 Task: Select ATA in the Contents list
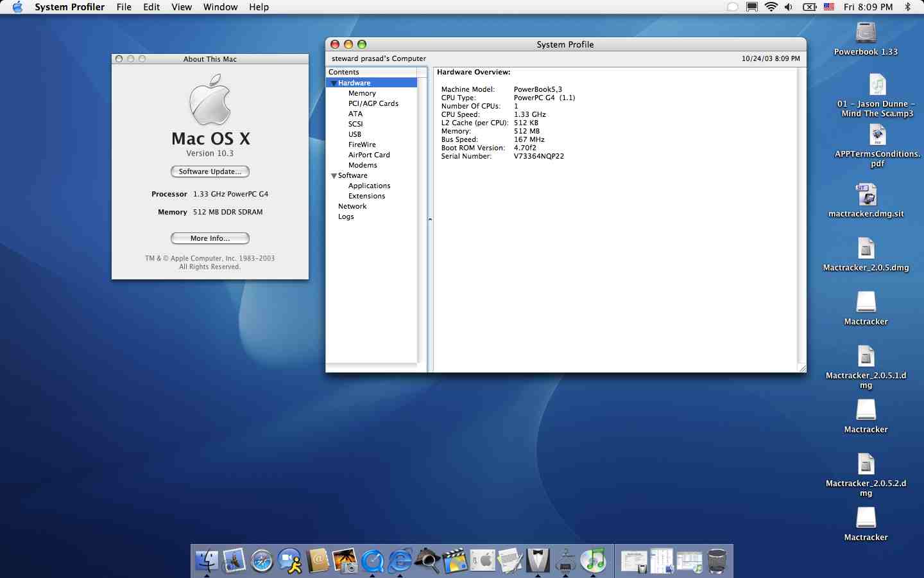[355, 114]
